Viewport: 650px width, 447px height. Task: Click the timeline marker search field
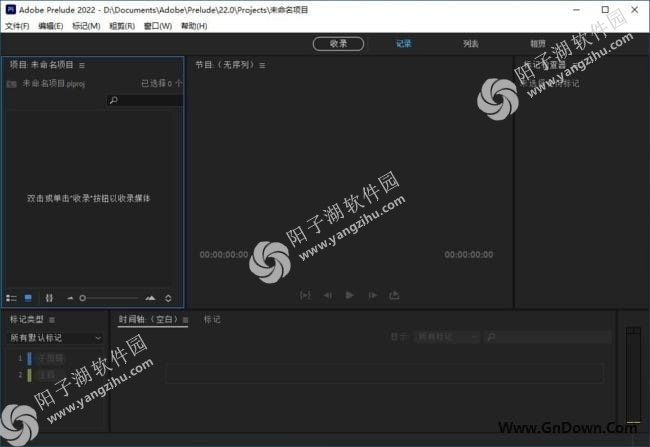pyautogui.click(x=547, y=337)
